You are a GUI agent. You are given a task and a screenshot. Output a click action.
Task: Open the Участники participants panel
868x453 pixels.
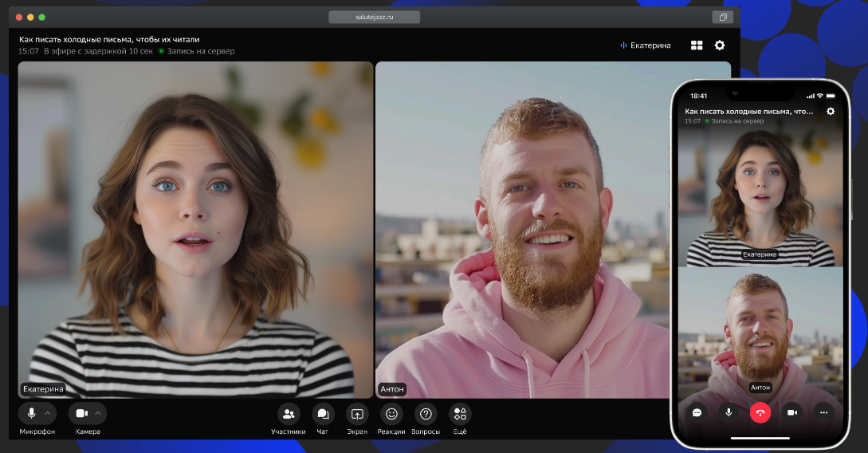point(288,414)
